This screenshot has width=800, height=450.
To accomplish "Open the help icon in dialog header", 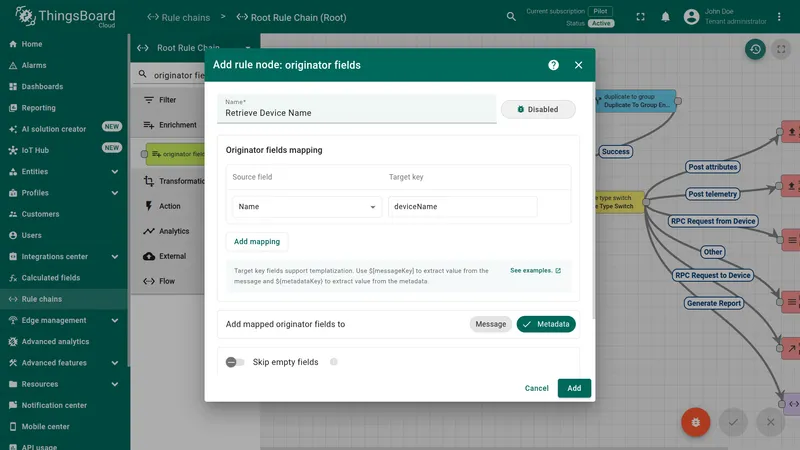I will click(x=553, y=65).
